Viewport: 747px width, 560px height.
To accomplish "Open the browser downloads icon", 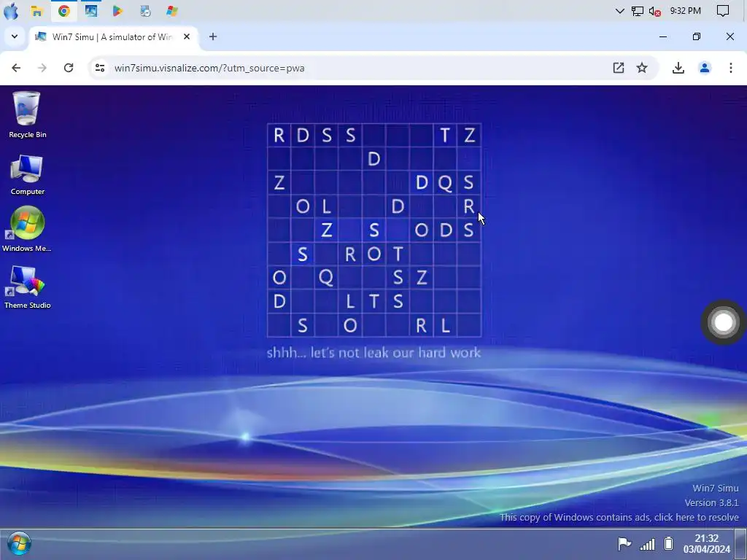I will click(678, 68).
